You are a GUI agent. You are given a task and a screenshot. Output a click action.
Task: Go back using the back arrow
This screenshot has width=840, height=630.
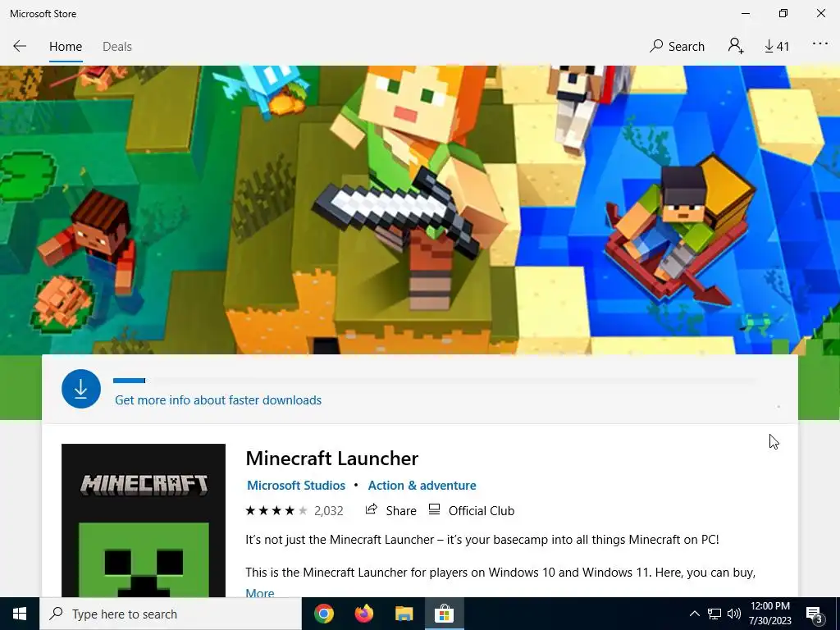point(20,47)
